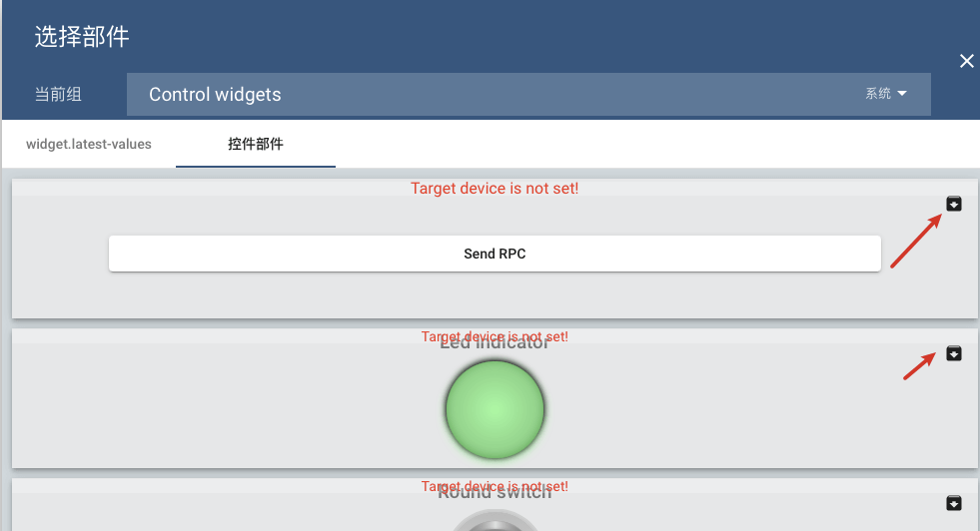Viewport: 980px width, 531px height.
Task: Select the Round switch widget card
Action: [250, 514]
